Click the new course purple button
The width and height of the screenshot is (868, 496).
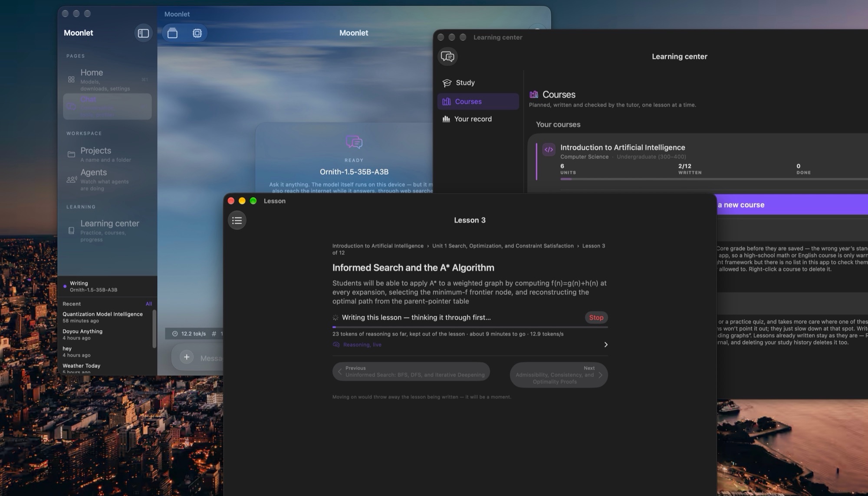792,205
